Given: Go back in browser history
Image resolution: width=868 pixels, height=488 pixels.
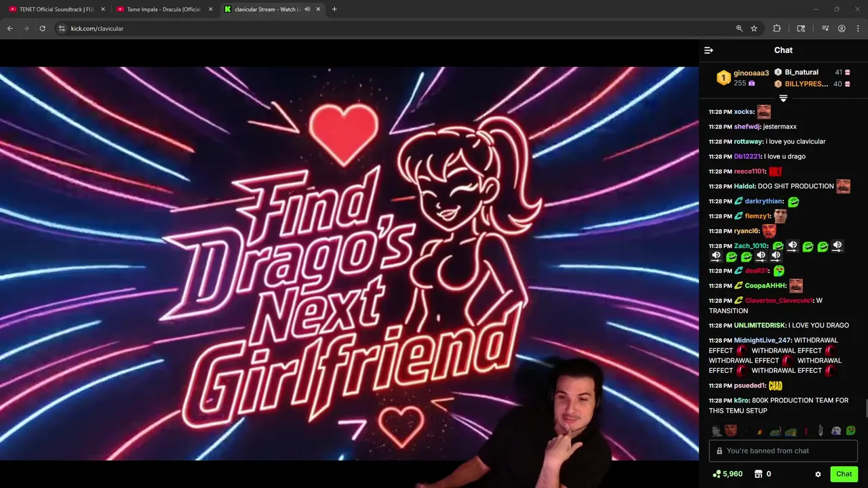Looking at the screenshot, I should click(9, 28).
